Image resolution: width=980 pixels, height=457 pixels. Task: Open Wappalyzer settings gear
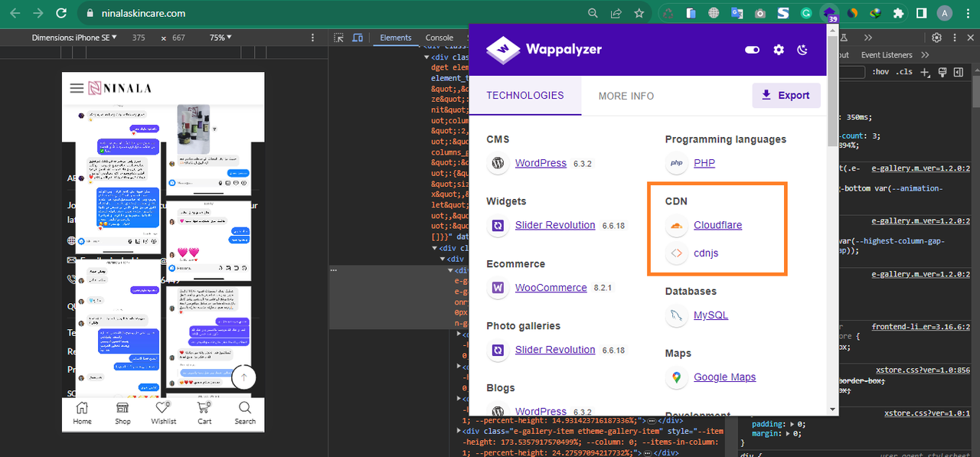pyautogui.click(x=779, y=50)
